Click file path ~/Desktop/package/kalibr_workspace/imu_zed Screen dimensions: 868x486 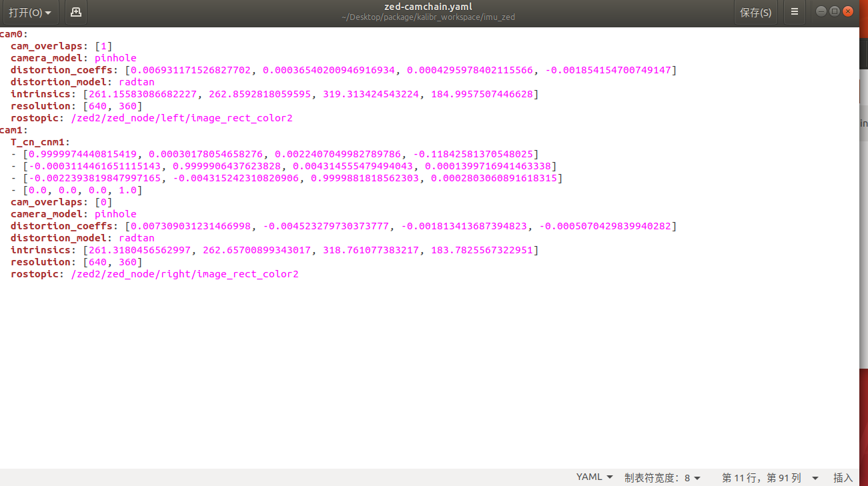coord(428,17)
